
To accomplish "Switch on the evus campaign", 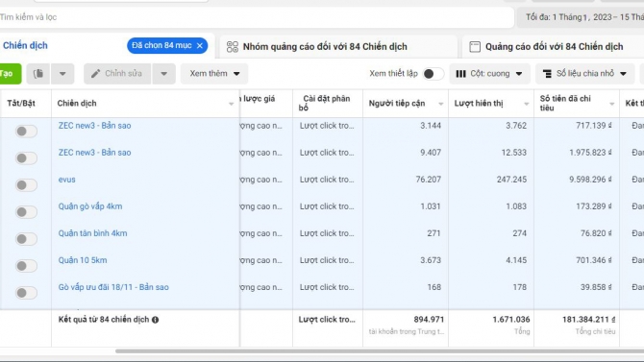I will tap(26, 185).
